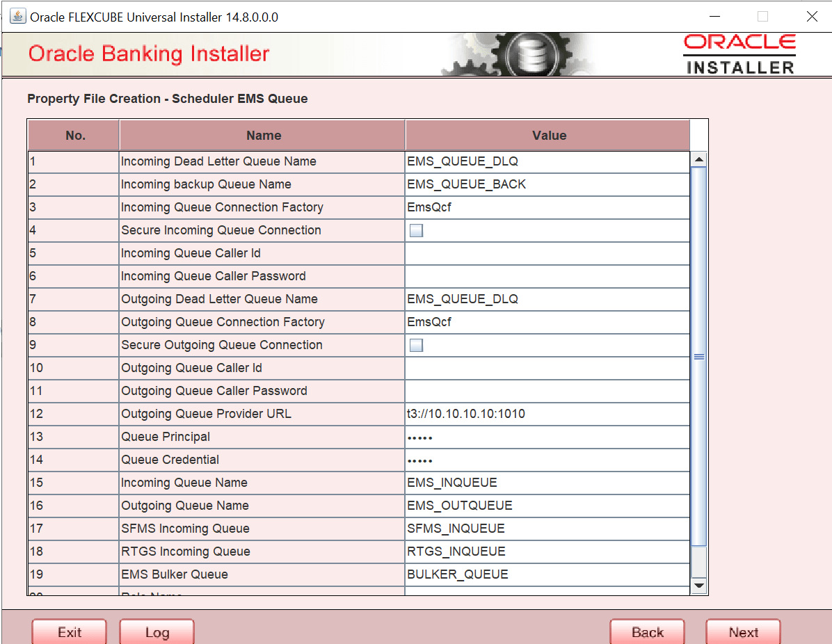
Task: Click the Queue Credential masked field
Action: point(547,460)
